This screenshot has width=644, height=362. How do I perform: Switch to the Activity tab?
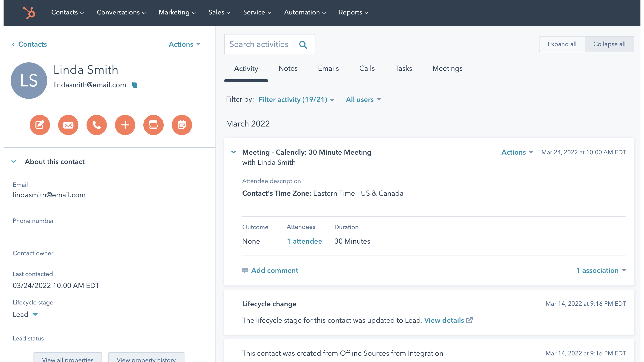click(x=246, y=69)
